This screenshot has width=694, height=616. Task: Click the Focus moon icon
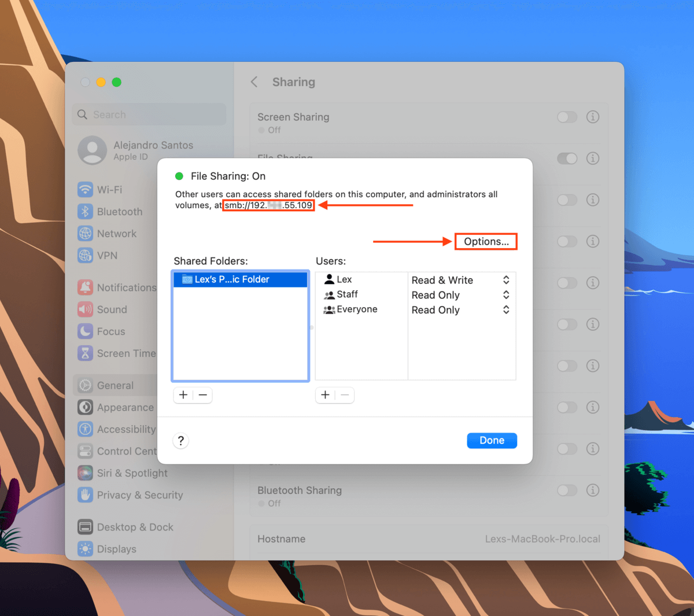[85, 331]
